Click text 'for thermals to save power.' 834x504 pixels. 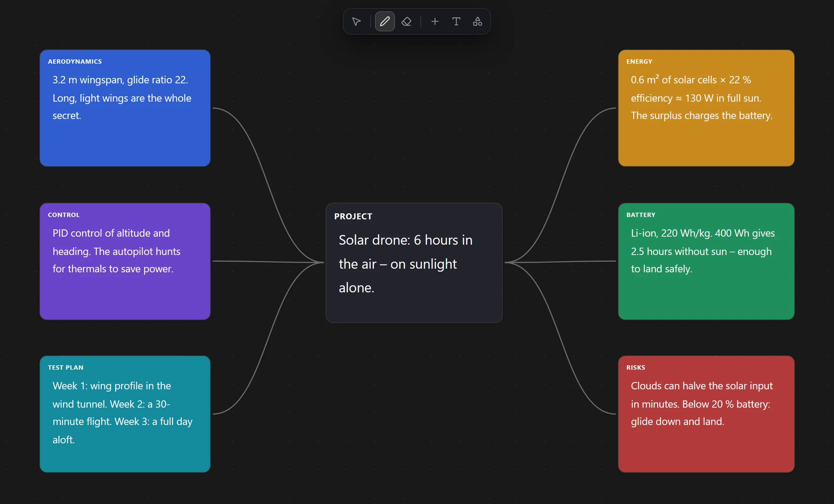coord(113,269)
